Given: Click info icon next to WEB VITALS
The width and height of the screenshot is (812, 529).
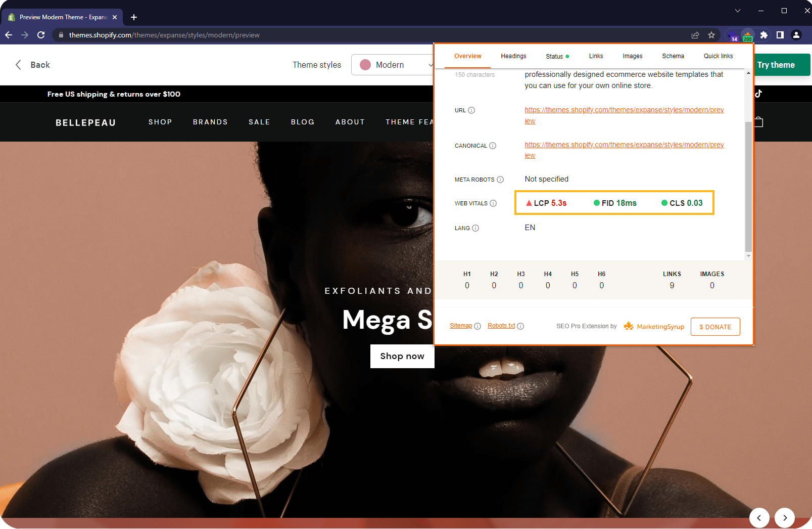Looking at the screenshot, I should pos(493,203).
